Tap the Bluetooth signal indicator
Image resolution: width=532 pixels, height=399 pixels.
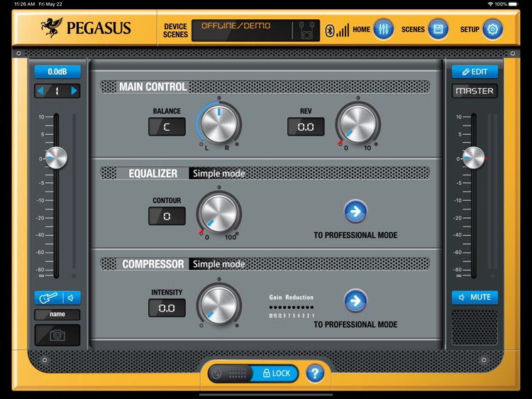(337, 31)
